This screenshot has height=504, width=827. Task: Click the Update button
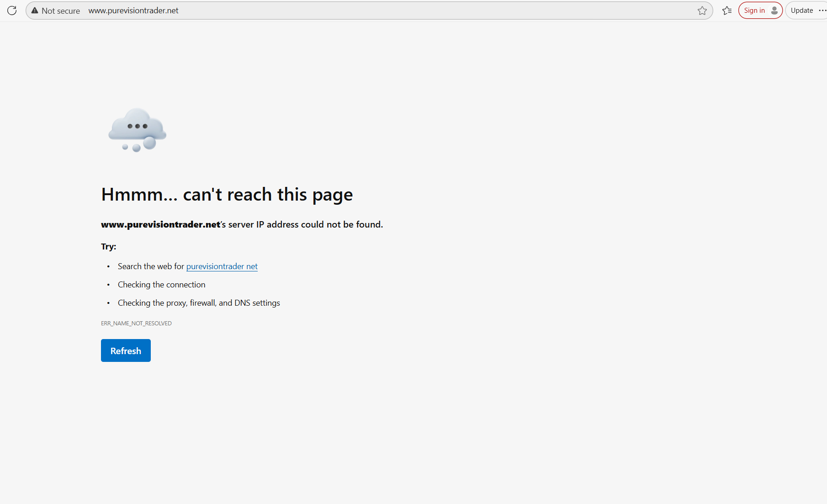click(802, 11)
